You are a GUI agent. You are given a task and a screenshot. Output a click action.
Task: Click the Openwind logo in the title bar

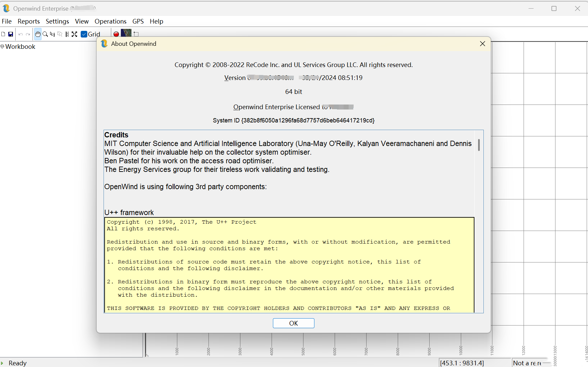pyautogui.click(x=6, y=8)
